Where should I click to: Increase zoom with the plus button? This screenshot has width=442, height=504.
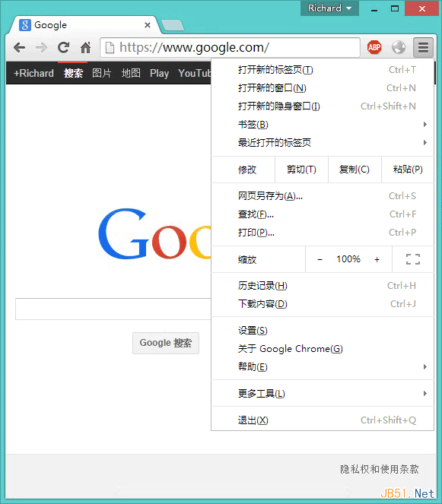coord(377,259)
